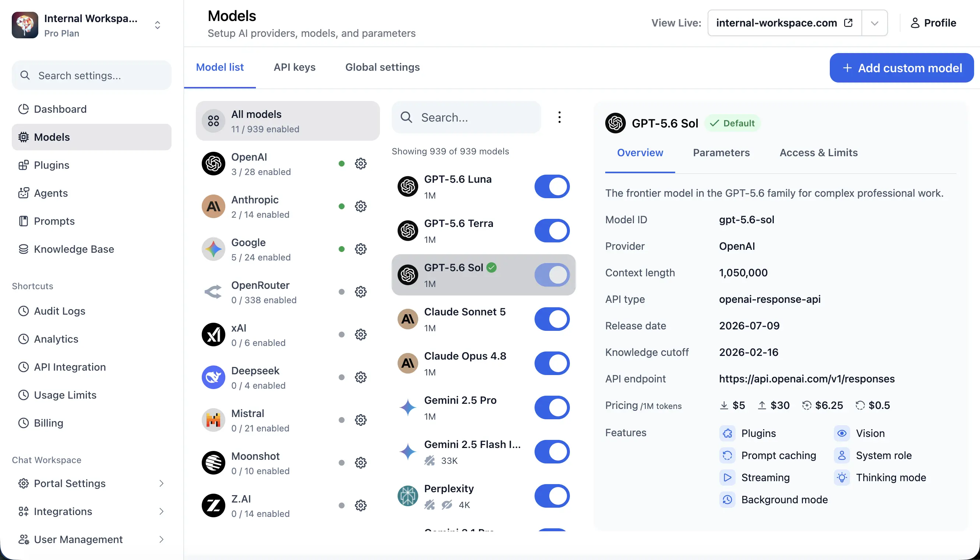
Task: Open Mistral provider settings gear
Action: click(360, 420)
